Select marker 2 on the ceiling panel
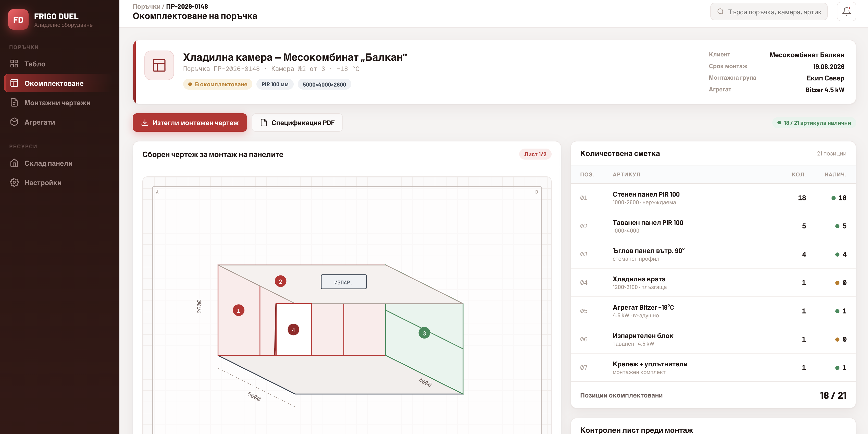 pyautogui.click(x=280, y=281)
